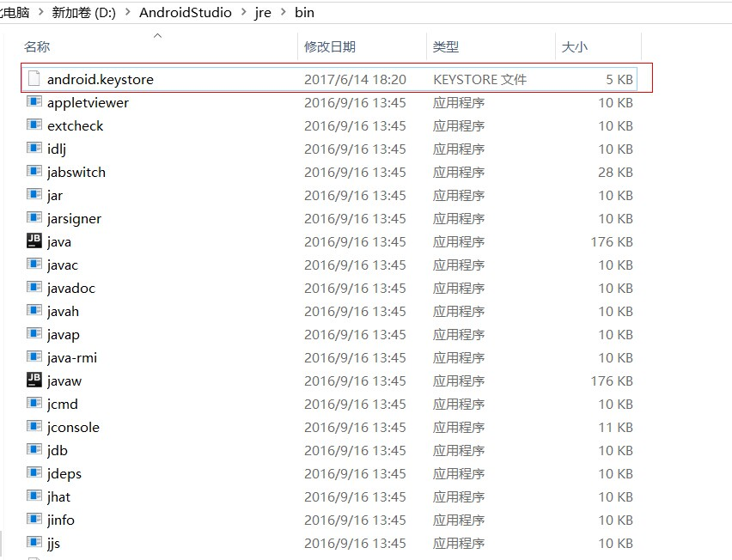Open the jhat application icon
This screenshot has height=560, width=732.
pyautogui.click(x=33, y=496)
